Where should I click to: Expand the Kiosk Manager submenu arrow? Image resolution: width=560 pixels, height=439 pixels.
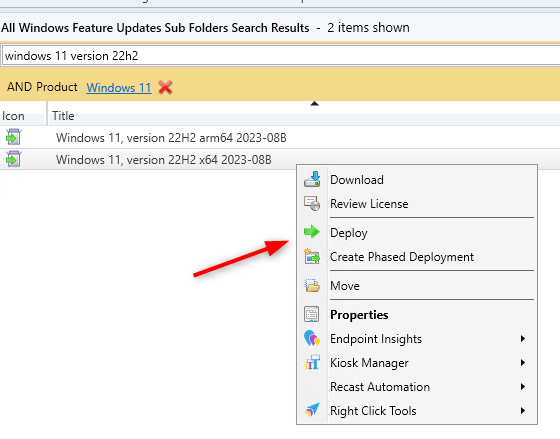[x=523, y=363]
